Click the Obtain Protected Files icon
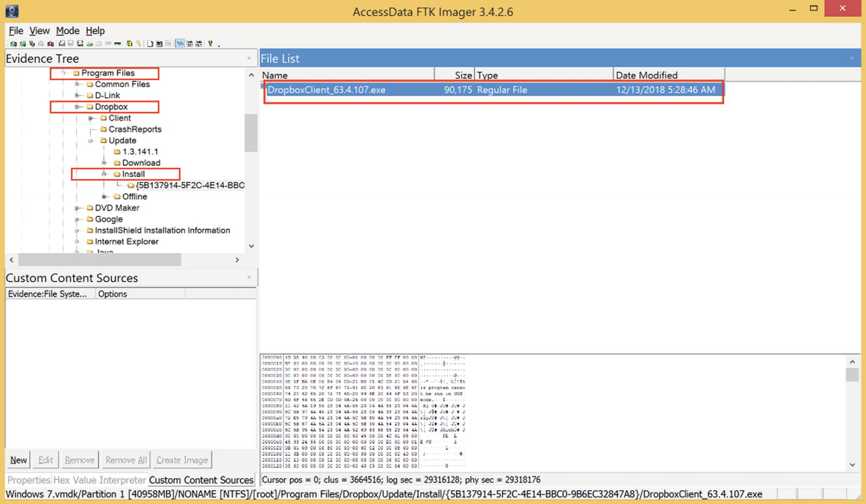This screenshot has width=866, height=504. pyautogui.click(x=130, y=44)
